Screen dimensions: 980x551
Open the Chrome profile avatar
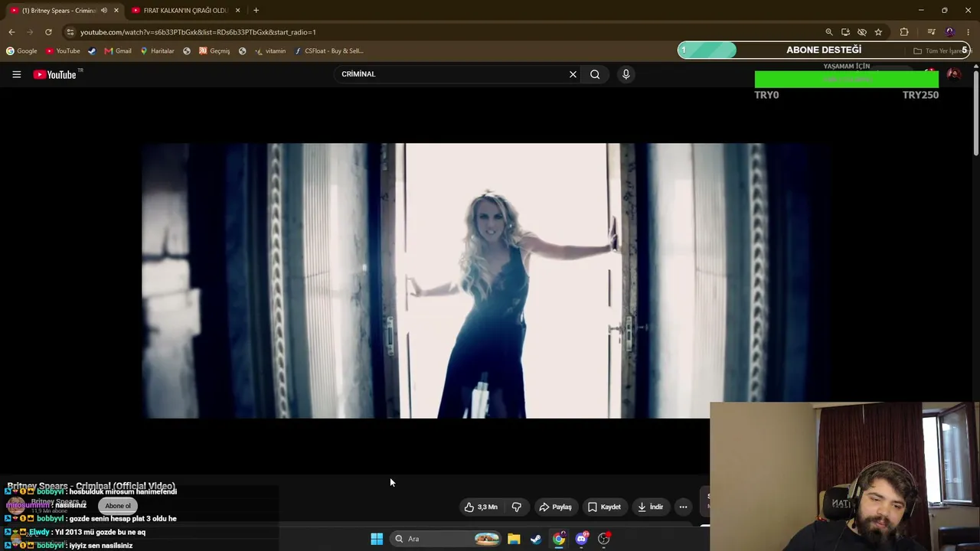[x=950, y=32]
